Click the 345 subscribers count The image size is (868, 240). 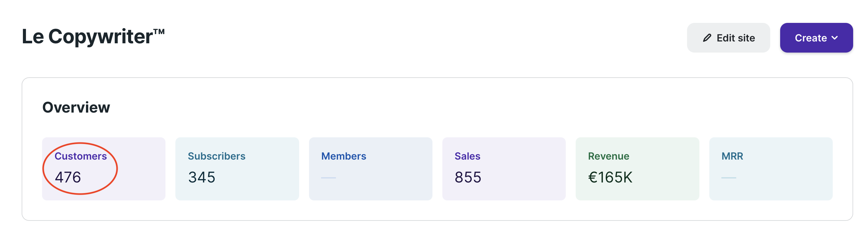(x=201, y=177)
